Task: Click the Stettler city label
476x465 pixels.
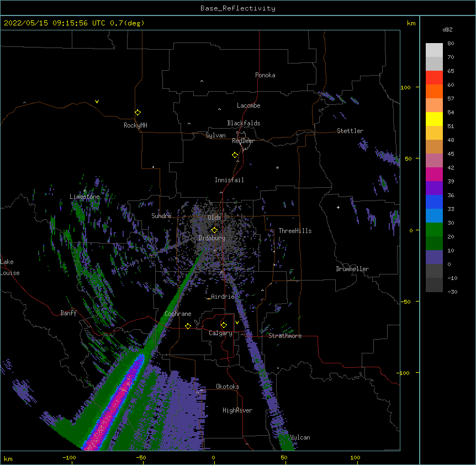Action: coord(350,131)
